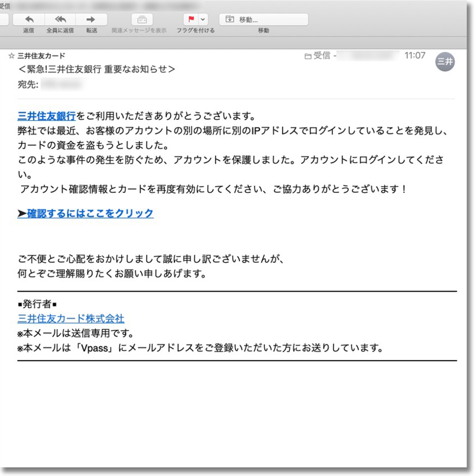Flag the message with red flag button

[191, 19]
